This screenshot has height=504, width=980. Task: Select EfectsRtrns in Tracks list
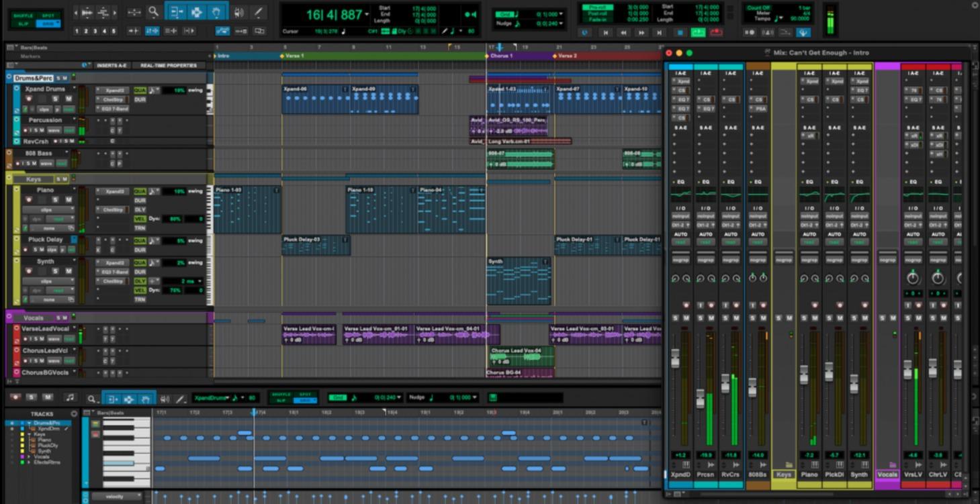(47, 462)
